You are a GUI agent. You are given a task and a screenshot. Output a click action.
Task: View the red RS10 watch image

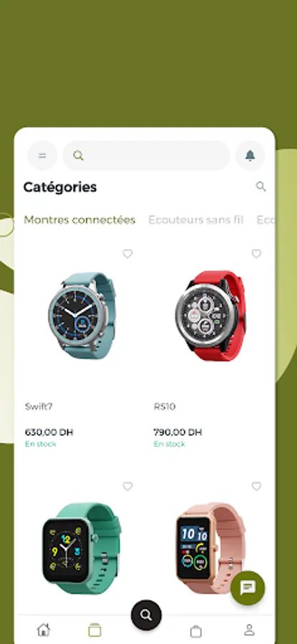click(x=210, y=316)
